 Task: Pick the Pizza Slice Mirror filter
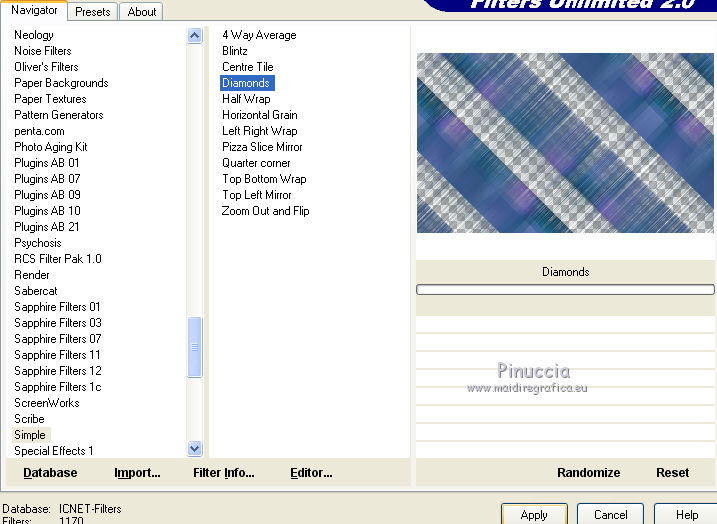[x=262, y=147]
